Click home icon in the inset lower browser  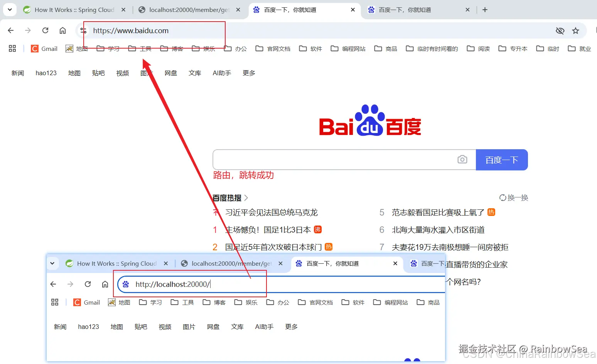[105, 284]
